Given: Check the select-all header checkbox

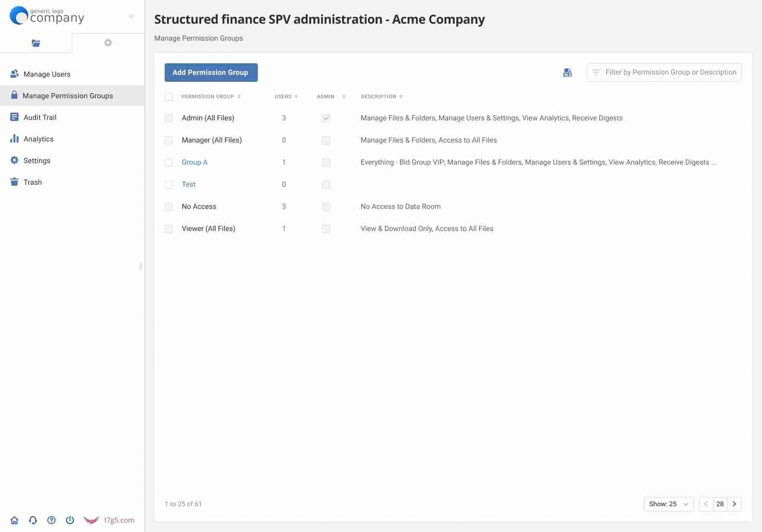Looking at the screenshot, I should coord(169,97).
